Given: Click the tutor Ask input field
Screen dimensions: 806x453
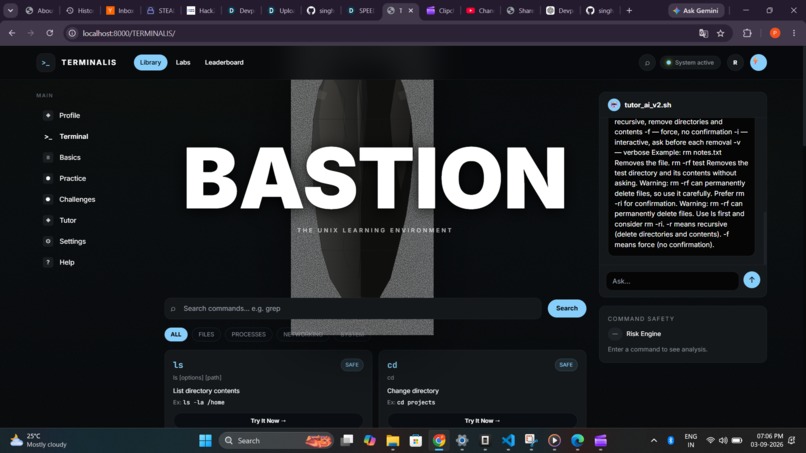Looking at the screenshot, I should coord(672,281).
